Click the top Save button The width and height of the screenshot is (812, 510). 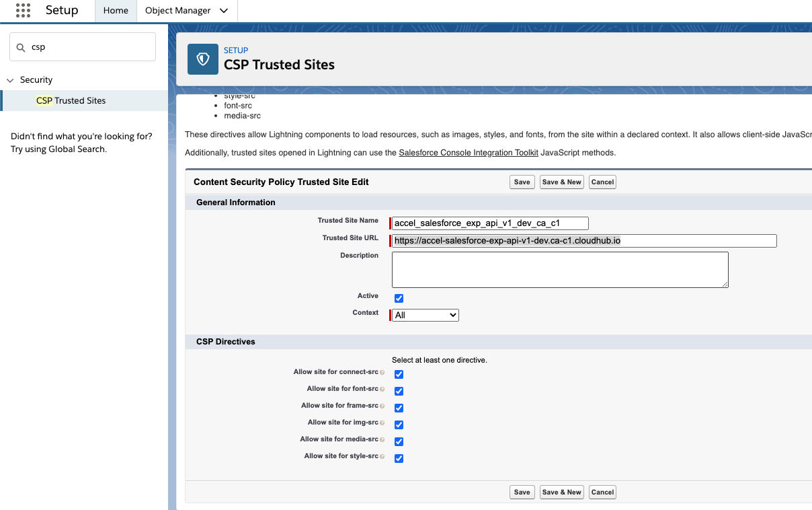(x=522, y=182)
